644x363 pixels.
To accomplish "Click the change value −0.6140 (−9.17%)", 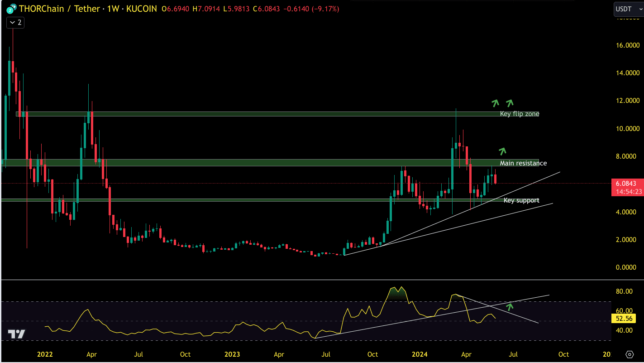I will [312, 9].
